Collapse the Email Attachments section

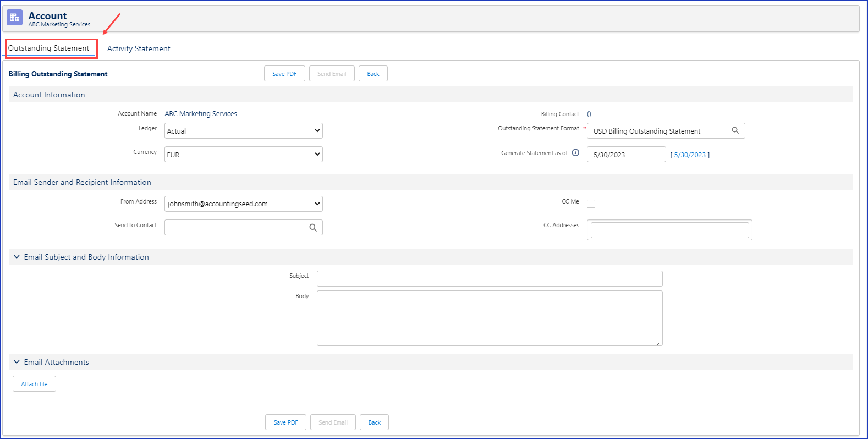click(17, 362)
